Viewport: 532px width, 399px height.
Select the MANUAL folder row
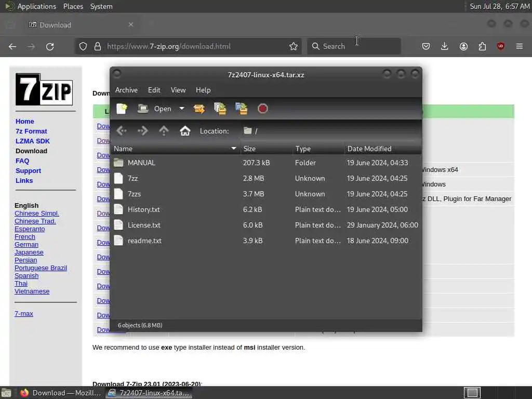(266, 163)
